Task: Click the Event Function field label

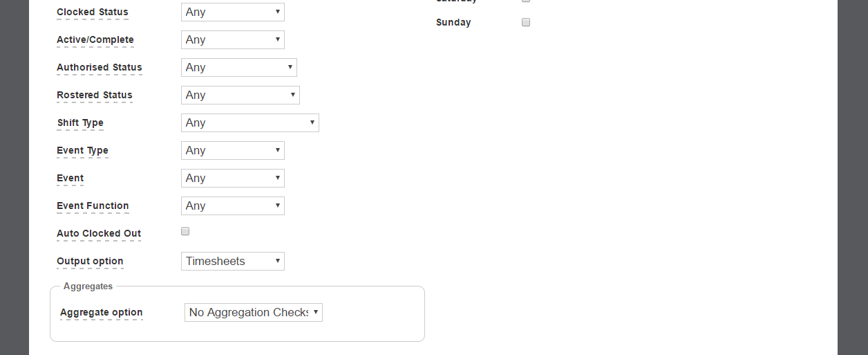Action: pos(93,206)
